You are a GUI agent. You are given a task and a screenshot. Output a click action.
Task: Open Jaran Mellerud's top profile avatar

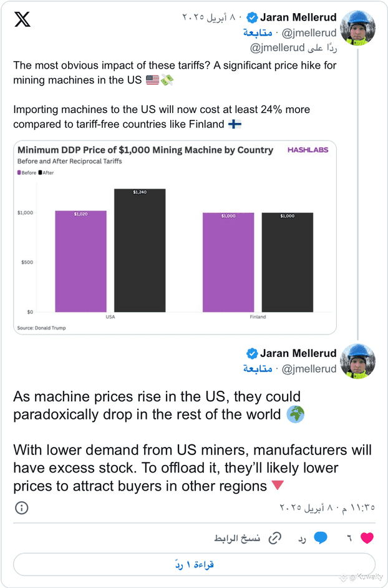[357, 28]
